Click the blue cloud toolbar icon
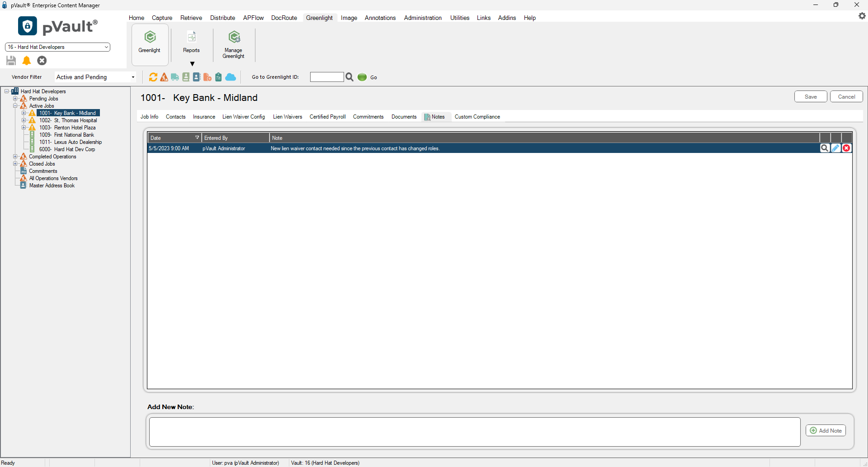868x467 pixels. tap(231, 77)
